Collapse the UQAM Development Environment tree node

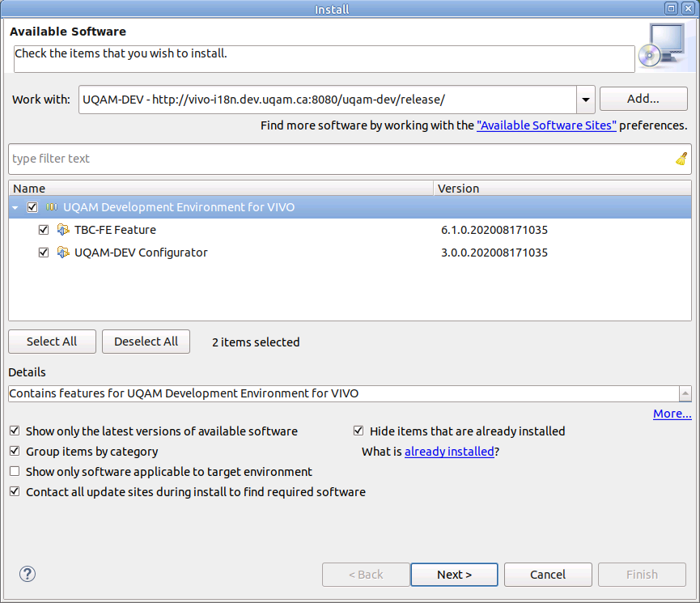(x=15, y=208)
